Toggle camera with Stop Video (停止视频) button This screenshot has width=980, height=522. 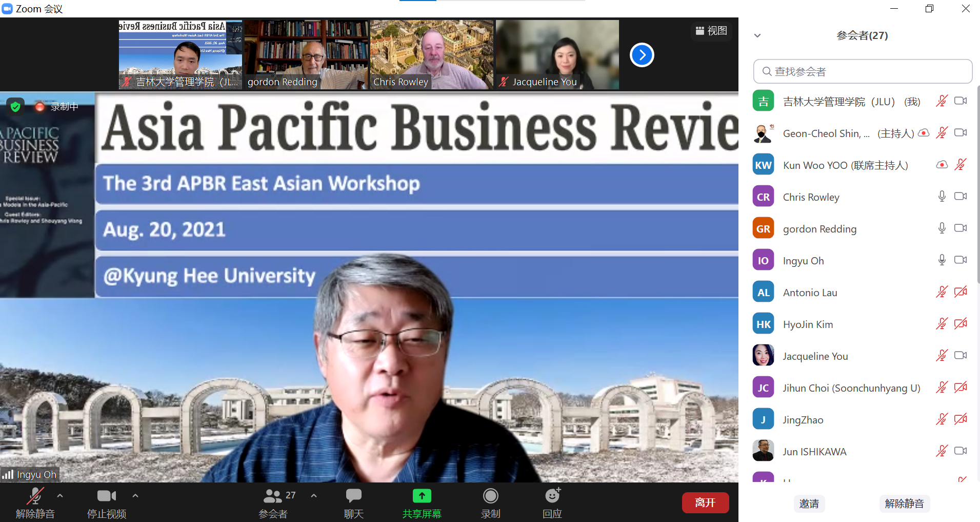(x=106, y=496)
